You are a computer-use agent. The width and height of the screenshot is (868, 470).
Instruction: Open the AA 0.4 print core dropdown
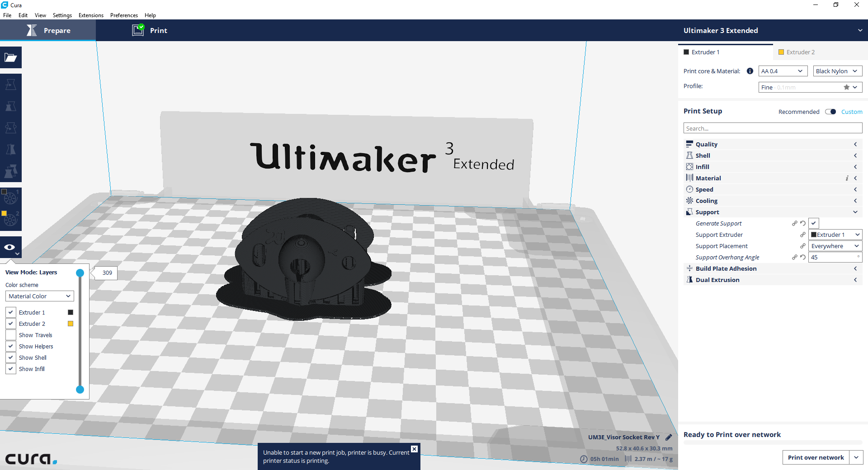pyautogui.click(x=783, y=71)
